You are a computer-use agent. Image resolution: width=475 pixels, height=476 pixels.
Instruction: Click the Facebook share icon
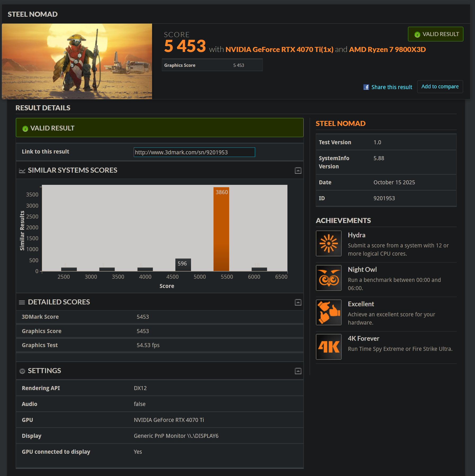click(366, 87)
